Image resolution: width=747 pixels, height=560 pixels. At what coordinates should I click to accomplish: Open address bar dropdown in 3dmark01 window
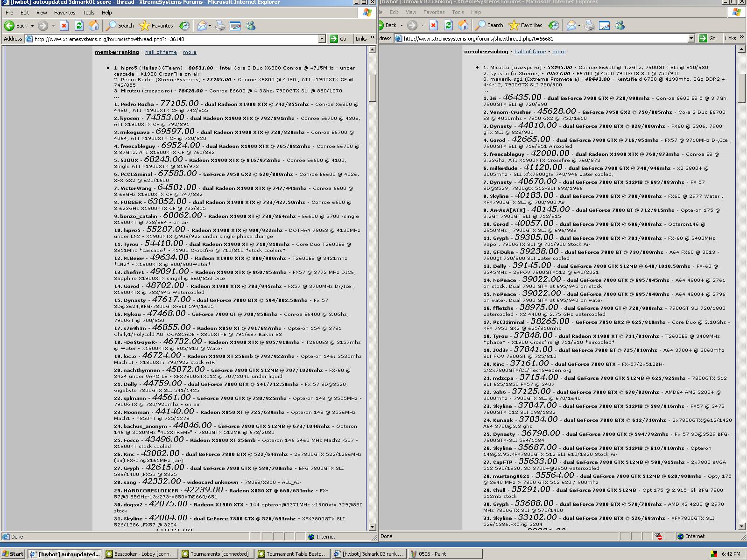(322, 39)
